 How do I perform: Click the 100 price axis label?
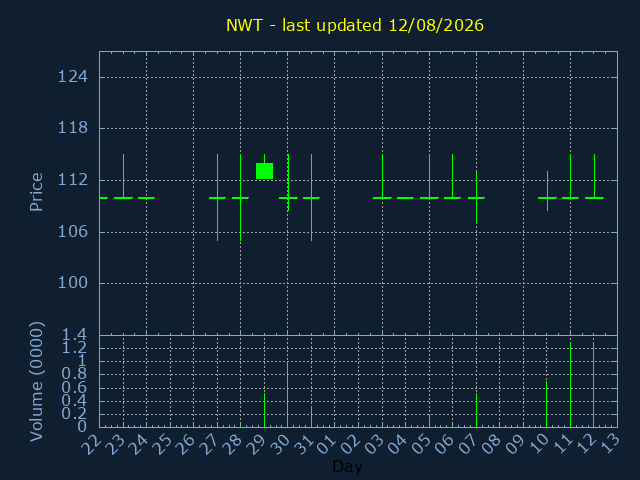[73, 283]
